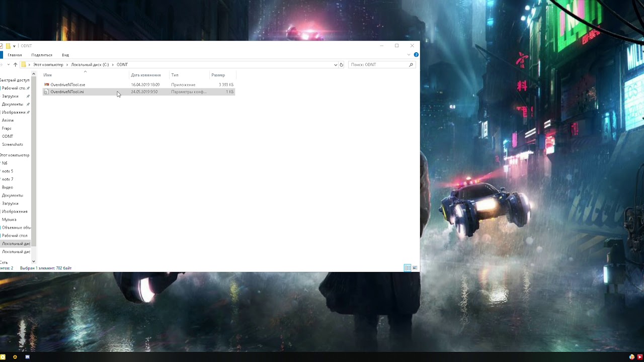Select the file named OverdriveNTool.exe

click(x=68, y=84)
